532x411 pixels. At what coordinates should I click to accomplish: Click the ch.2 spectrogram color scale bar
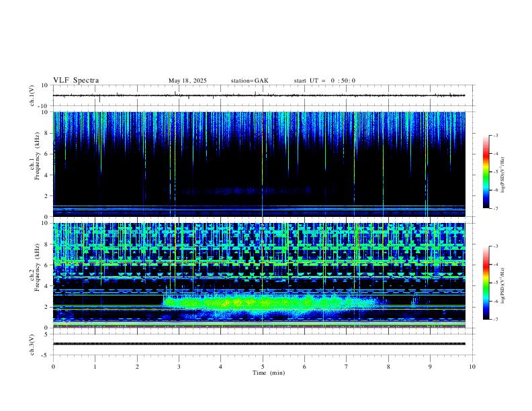pyautogui.click(x=486, y=283)
